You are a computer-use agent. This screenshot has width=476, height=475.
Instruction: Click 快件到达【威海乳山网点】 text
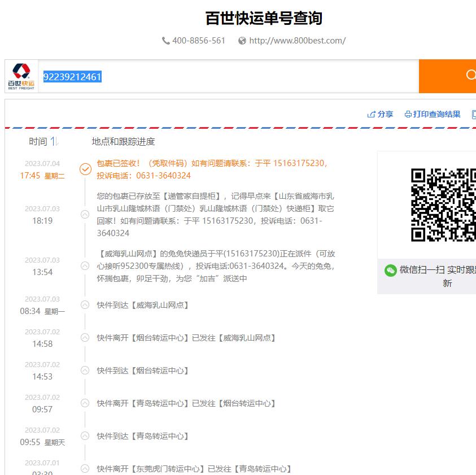(x=143, y=305)
